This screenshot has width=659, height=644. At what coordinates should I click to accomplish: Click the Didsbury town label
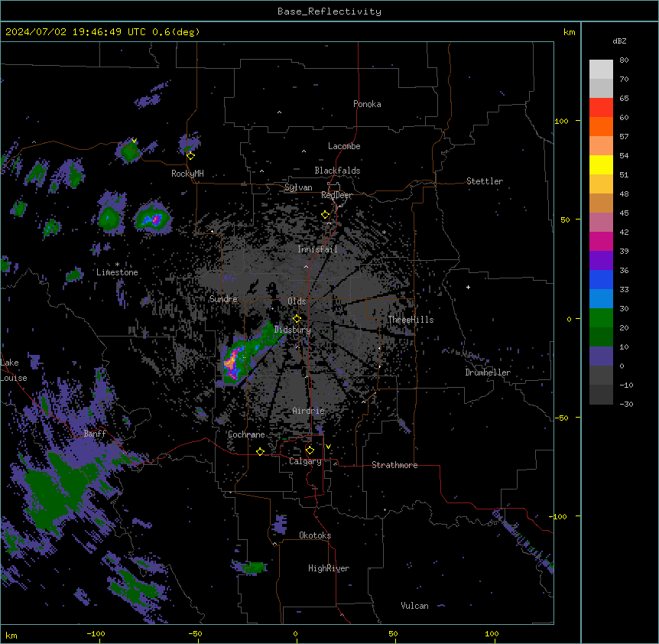(293, 330)
